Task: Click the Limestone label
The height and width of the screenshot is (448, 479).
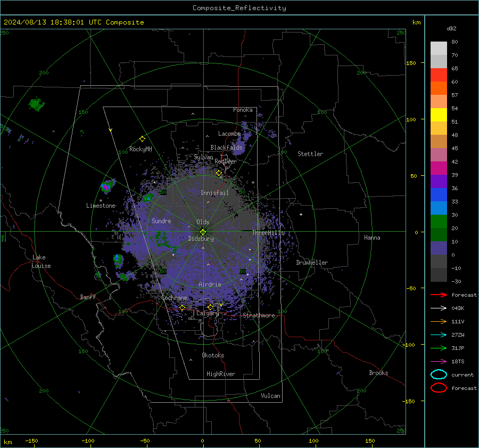Action: tap(101, 206)
